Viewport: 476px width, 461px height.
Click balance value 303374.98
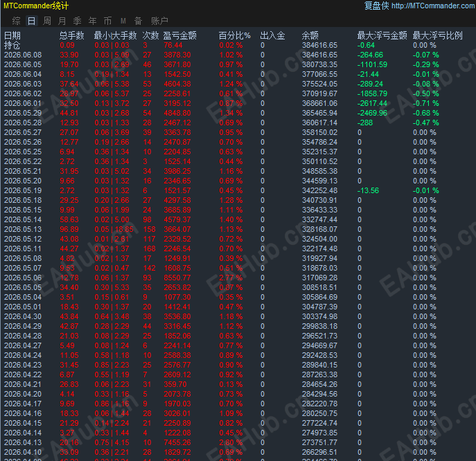coord(319,316)
